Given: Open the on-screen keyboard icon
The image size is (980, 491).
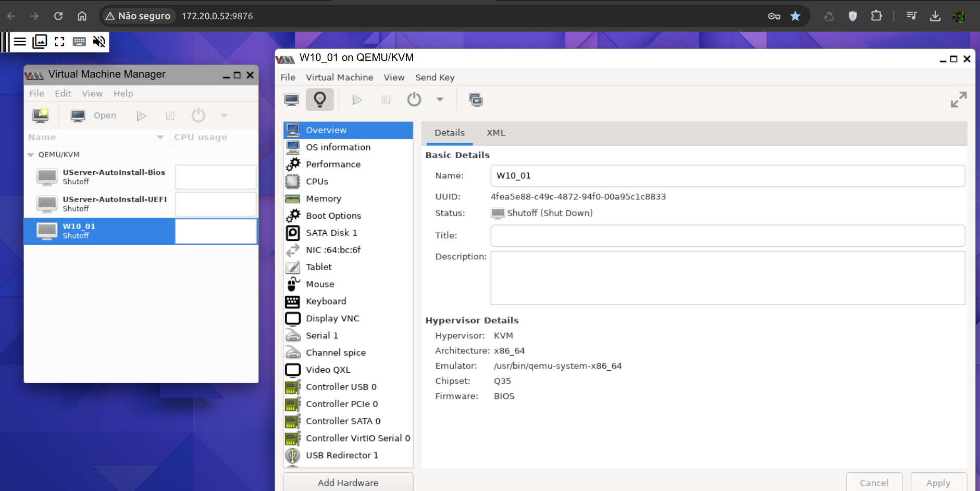Looking at the screenshot, I should (79, 41).
